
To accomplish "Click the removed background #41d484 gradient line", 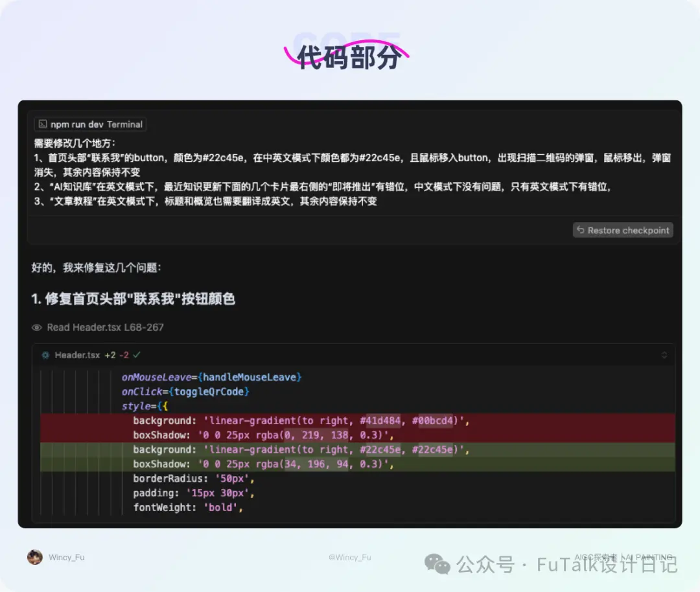I will coord(358,421).
